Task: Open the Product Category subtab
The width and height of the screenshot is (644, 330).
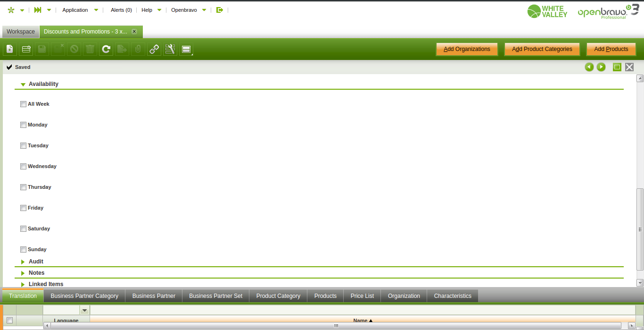Action: tap(278, 296)
